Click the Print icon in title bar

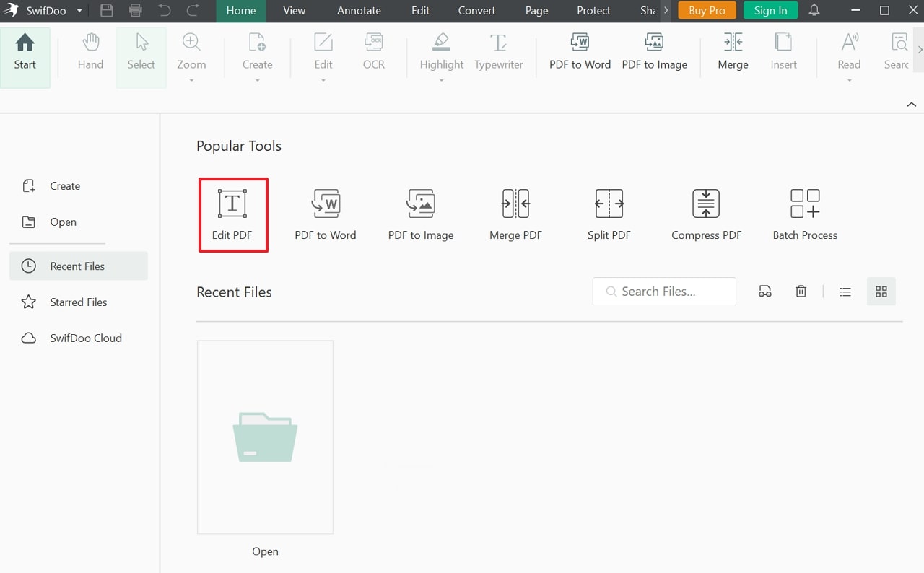click(x=136, y=10)
